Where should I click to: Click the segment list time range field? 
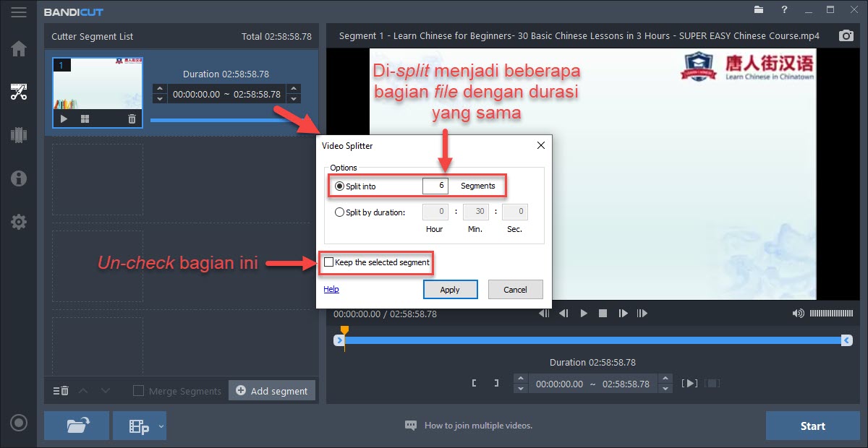click(x=226, y=94)
